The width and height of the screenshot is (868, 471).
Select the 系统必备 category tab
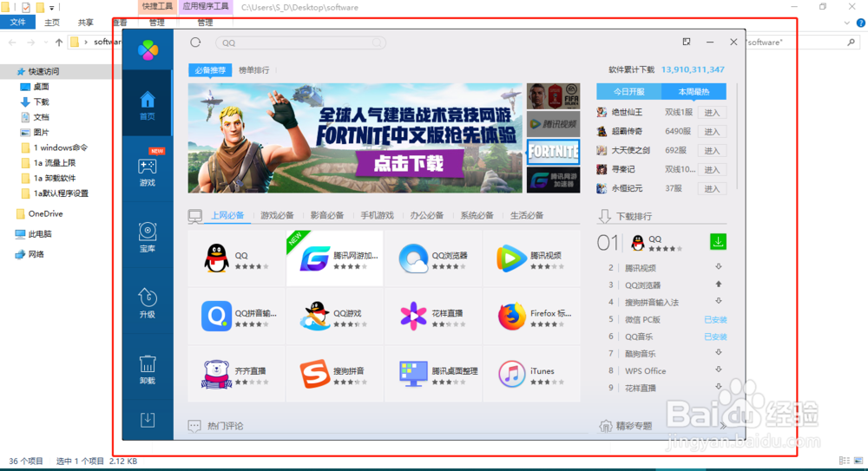click(x=477, y=215)
